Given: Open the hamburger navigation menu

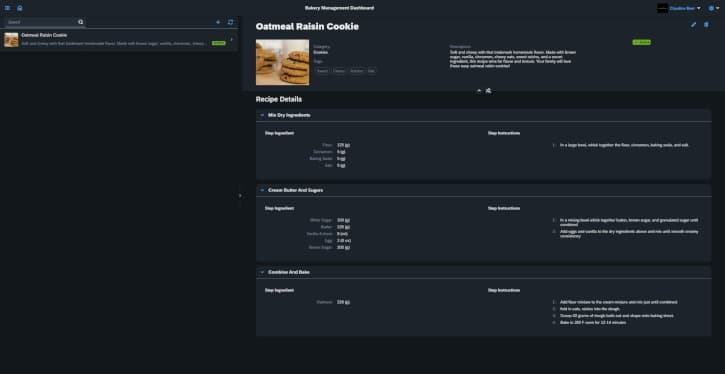Looking at the screenshot, I should pyautogui.click(x=7, y=8).
